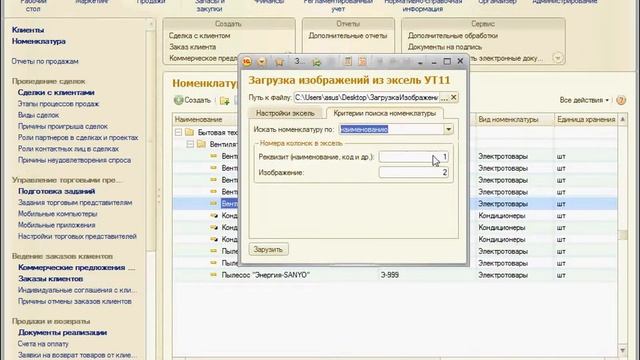Open 'Сделки с клиентами' in the sidebar
Screen dimensions: 640x360
coord(56,93)
